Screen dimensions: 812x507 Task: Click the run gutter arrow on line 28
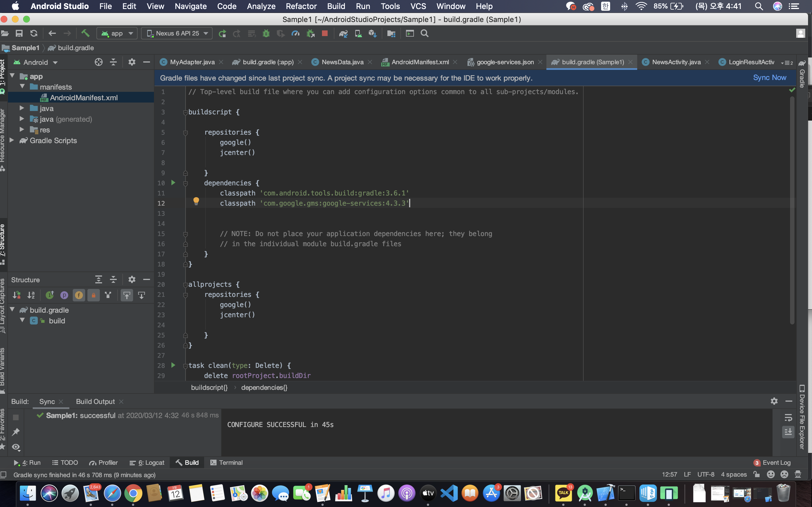pos(173,365)
